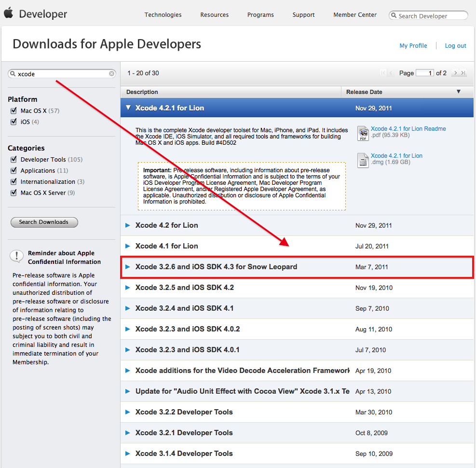Click the Apple logo icon
This screenshot has height=468, width=476.
9,13
